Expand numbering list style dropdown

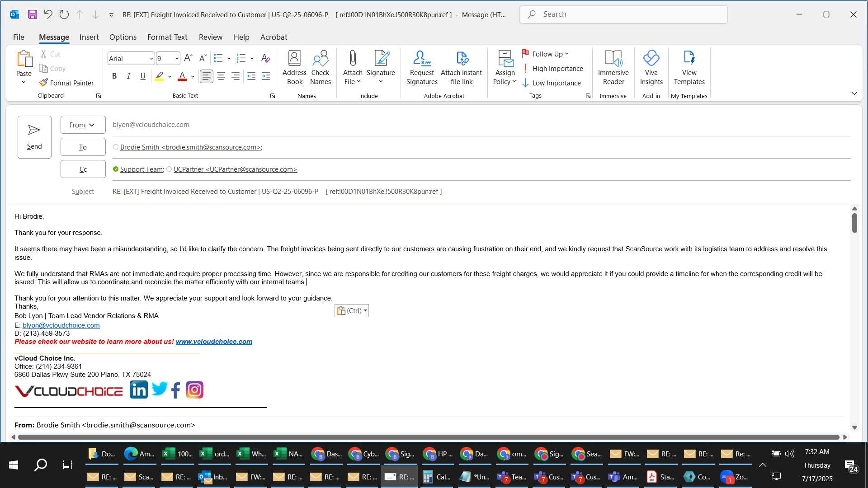tap(252, 58)
